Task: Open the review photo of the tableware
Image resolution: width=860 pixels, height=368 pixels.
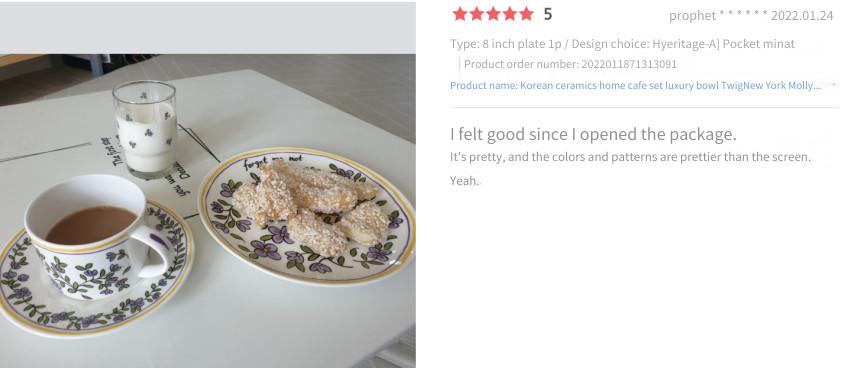Action: (207, 211)
